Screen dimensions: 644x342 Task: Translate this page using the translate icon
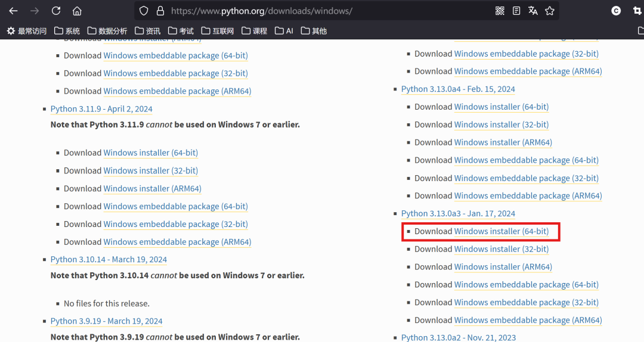[532, 11]
